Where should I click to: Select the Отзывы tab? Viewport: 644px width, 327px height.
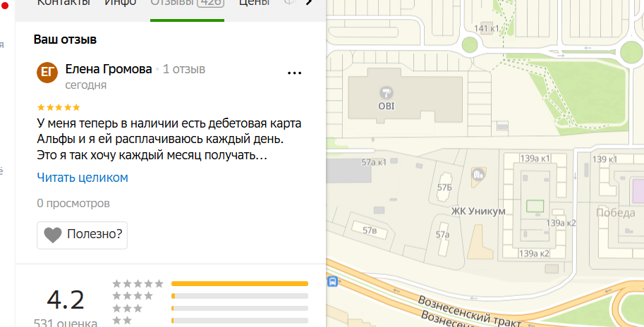(188, 4)
